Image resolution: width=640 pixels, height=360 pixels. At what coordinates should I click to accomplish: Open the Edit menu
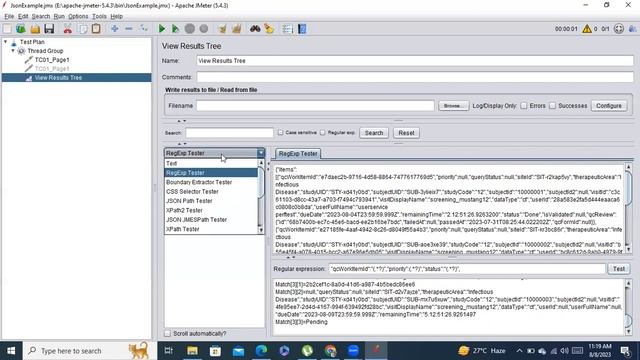pos(23,16)
